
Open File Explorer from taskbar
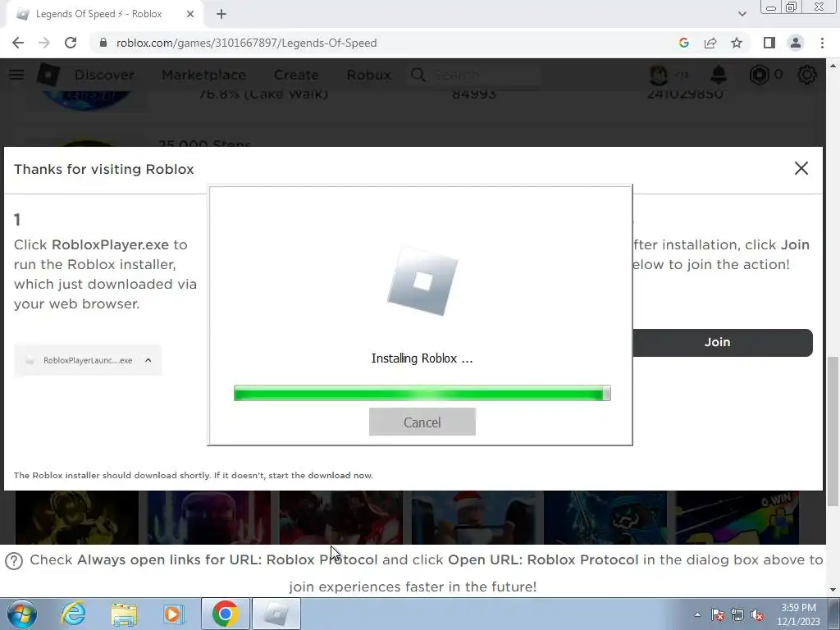coord(125,614)
